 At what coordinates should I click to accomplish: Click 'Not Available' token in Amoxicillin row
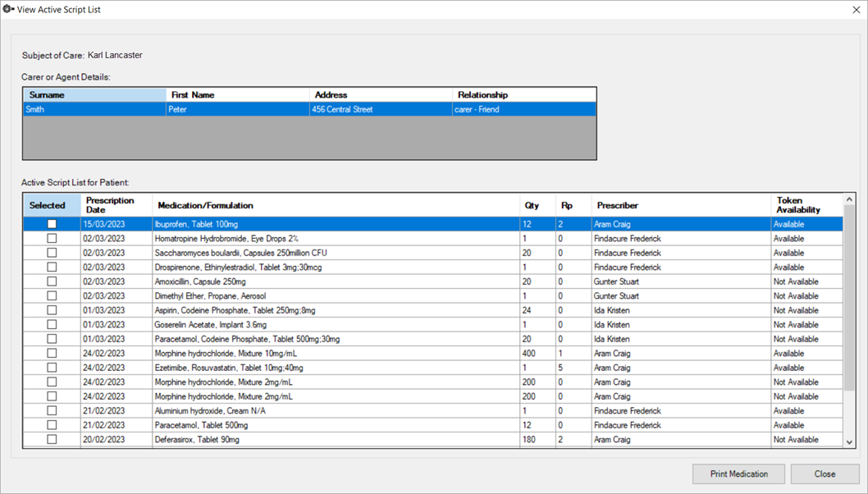(x=807, y=281)
